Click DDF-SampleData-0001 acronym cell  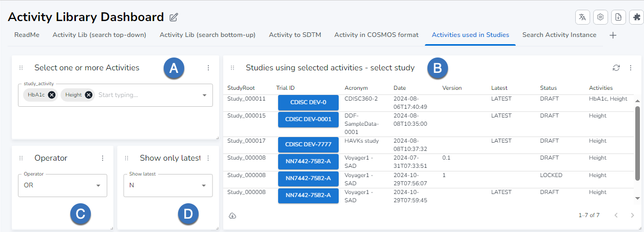tap(361, 124)
